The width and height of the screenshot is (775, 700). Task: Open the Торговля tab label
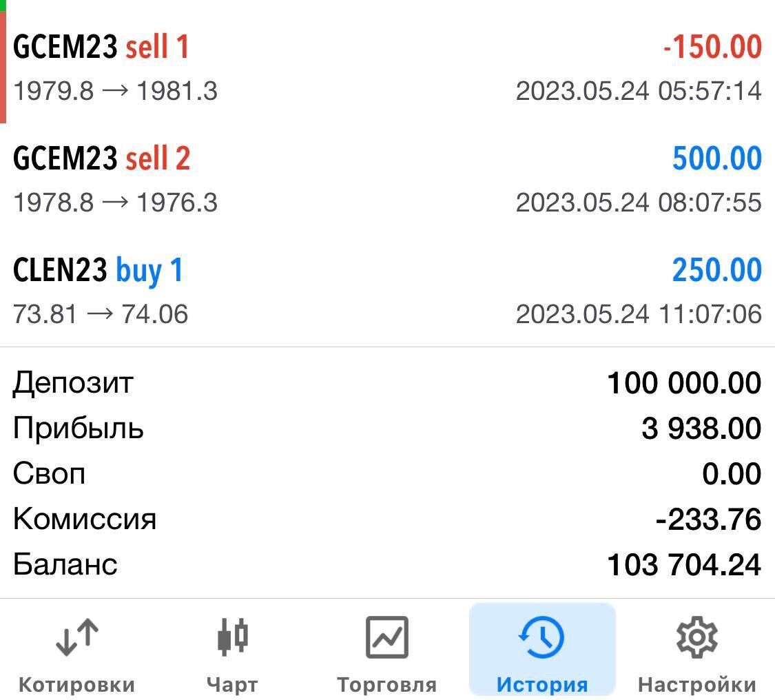click(x=386, y=685)
